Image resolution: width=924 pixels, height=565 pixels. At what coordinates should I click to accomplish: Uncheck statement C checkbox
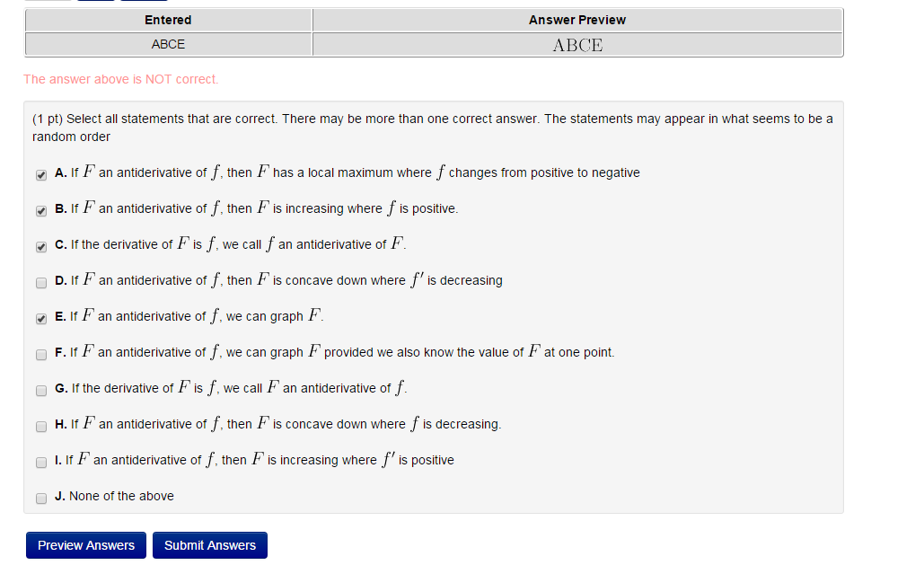tap(41, 246)
